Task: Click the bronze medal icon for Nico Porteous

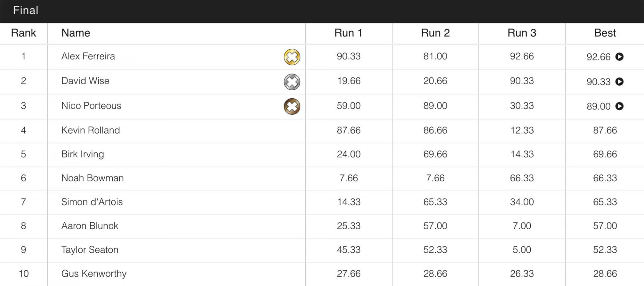Action: [292, 106]
